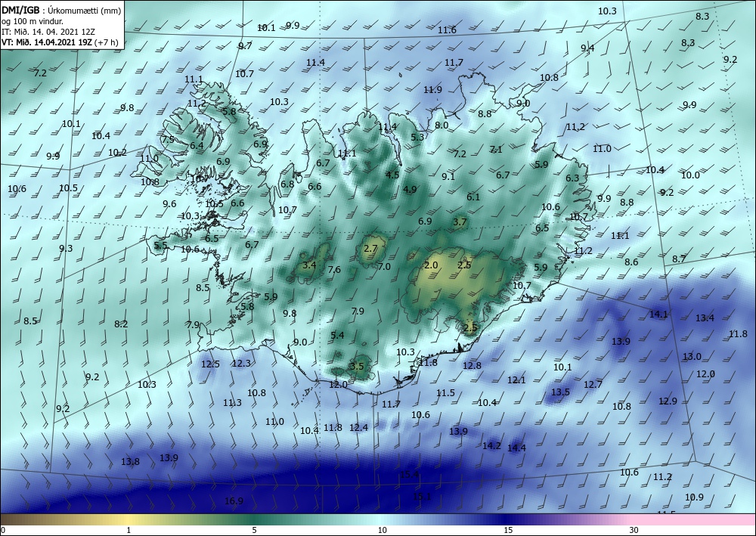
Task: Click the 16.9 value at the bottom
Action: [x=234, y=500]
